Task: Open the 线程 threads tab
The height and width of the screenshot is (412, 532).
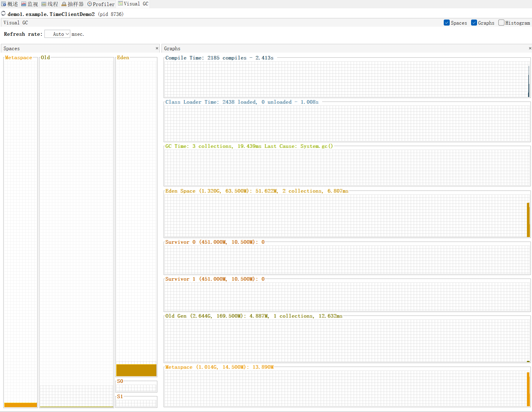Action: click(50, 4)
